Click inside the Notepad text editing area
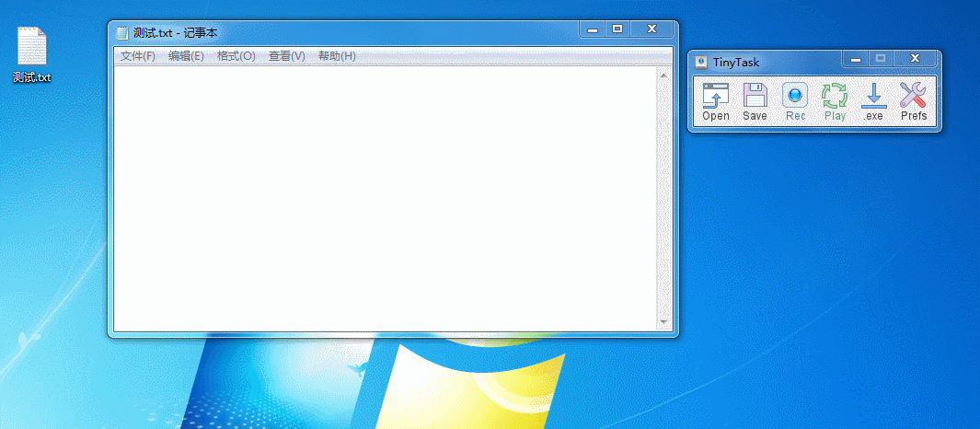 (x=385, y=198)
